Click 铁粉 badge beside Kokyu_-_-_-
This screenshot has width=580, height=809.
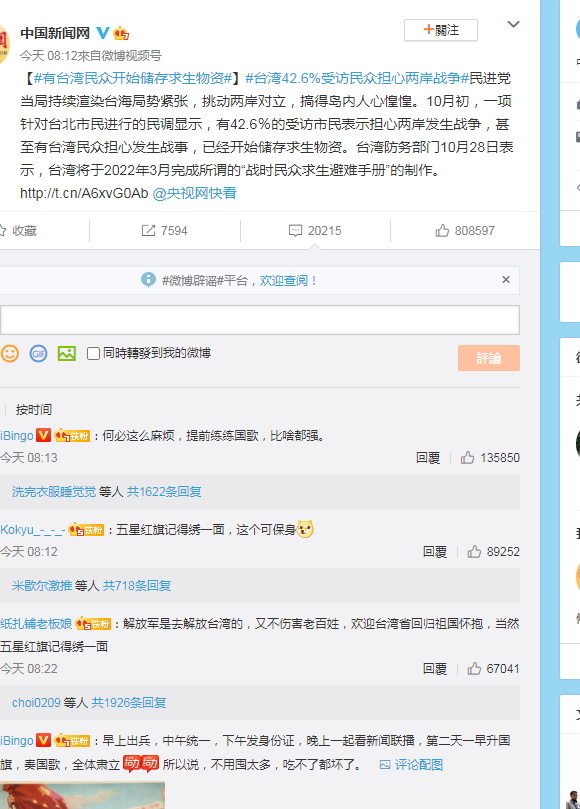[86, 530]
